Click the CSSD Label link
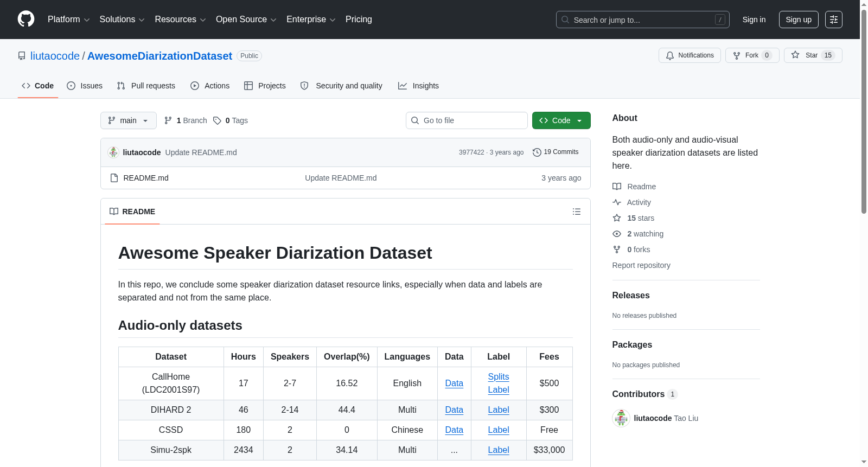The image size is (868, 467). tap(499, 430)
